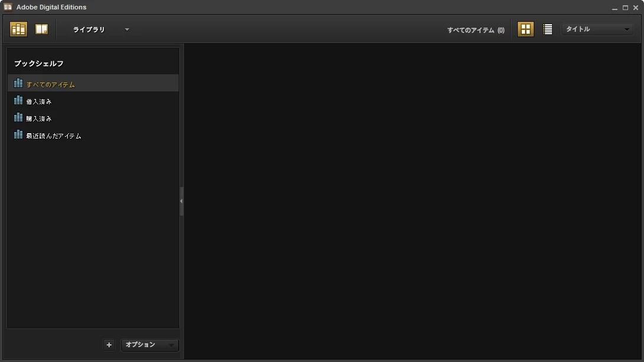Click すべてのアイテム (0) counter label
This screenshot has height=362, width=644.
coord(475,30)
